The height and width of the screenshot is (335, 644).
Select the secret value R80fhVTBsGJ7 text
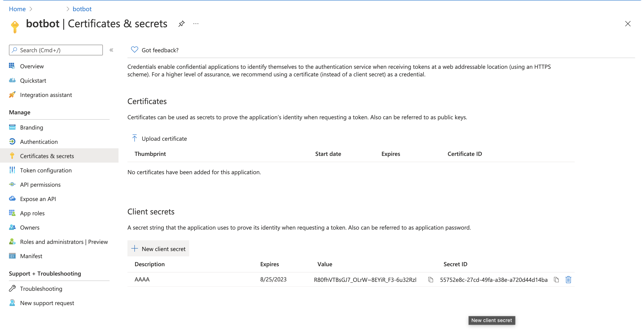365,280
